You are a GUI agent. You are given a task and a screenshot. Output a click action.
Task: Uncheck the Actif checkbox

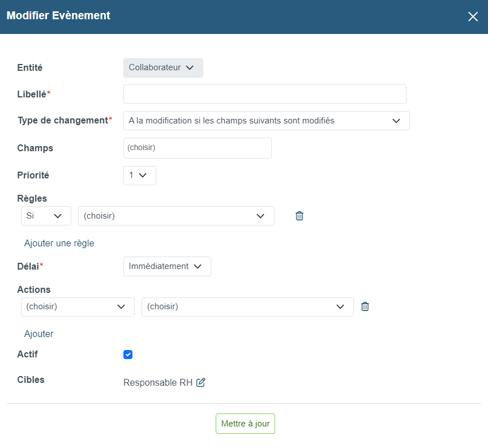128,355
